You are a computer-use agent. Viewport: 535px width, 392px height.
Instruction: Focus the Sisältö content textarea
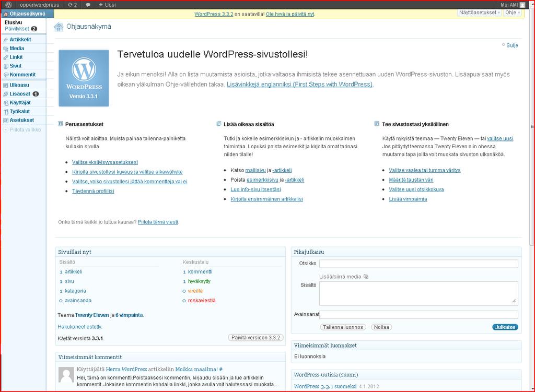click(x=418, y=293)
